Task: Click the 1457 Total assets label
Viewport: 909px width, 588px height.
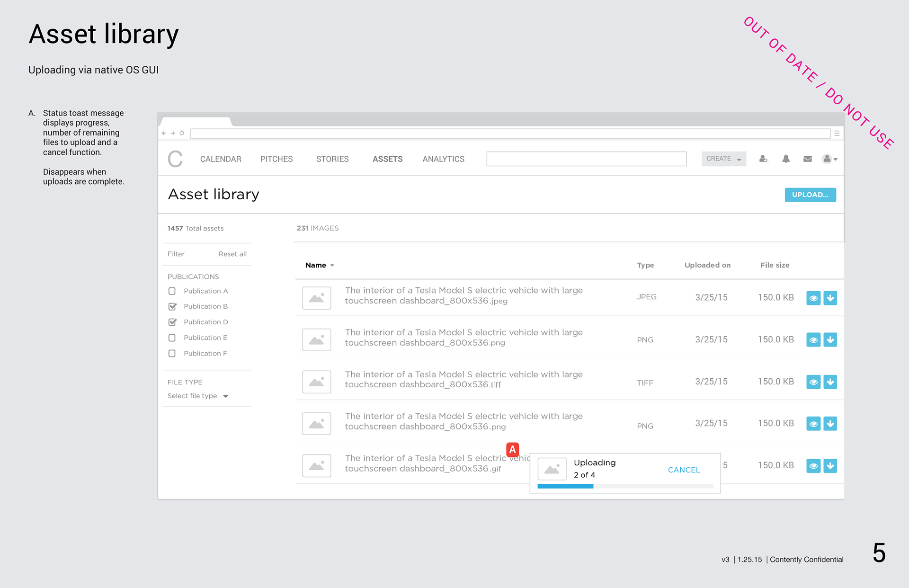Action: coord(196,228)
